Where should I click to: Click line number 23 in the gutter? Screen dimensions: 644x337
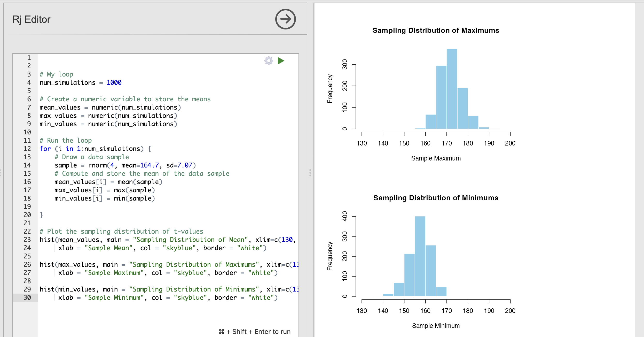(x=27, y=240)
